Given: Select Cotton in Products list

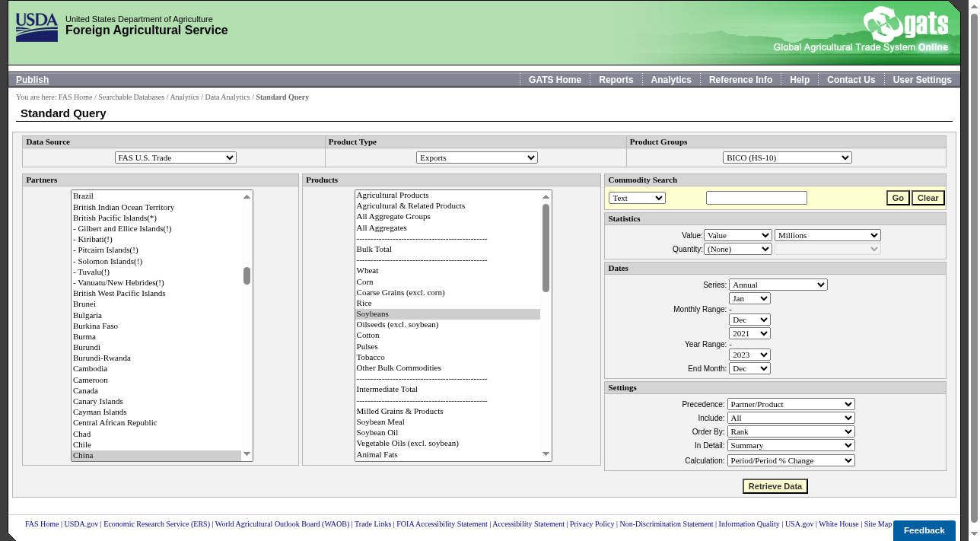Looking at the screenshot, I should (x=447, y=336).
